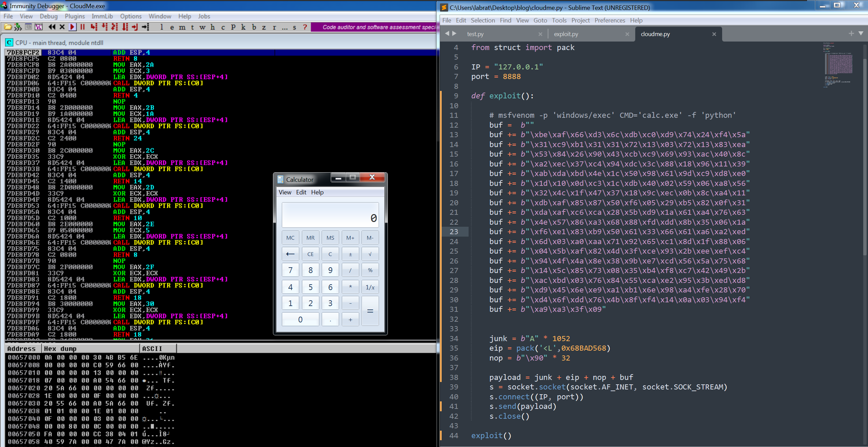Pause the debugged program

pos(82,27)
